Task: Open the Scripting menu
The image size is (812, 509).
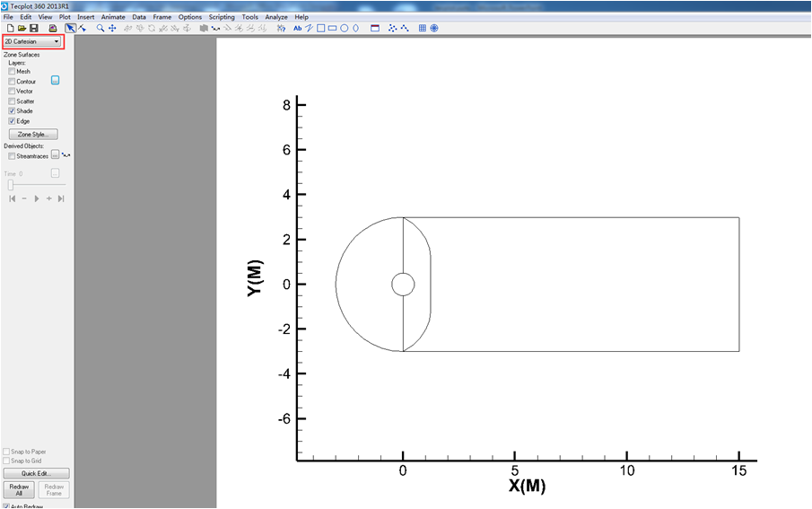Action: point(222,17)
